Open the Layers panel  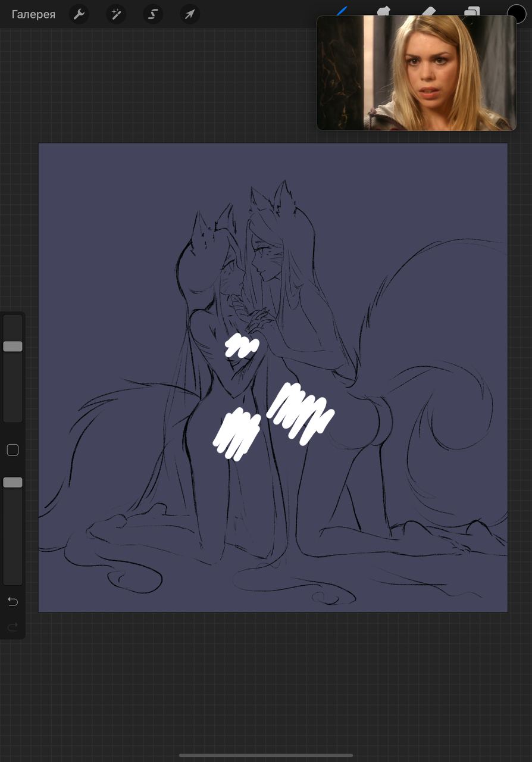tap(472, 11)
